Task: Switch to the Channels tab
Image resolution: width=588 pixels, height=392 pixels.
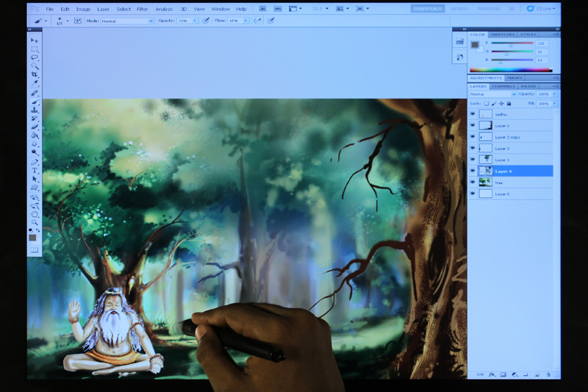Action: (x=503, y=86)
